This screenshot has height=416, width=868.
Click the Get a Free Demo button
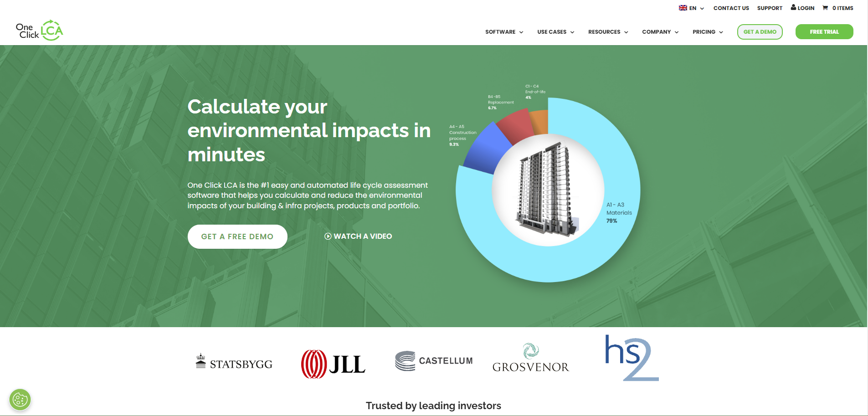click(x=237, y=236)
